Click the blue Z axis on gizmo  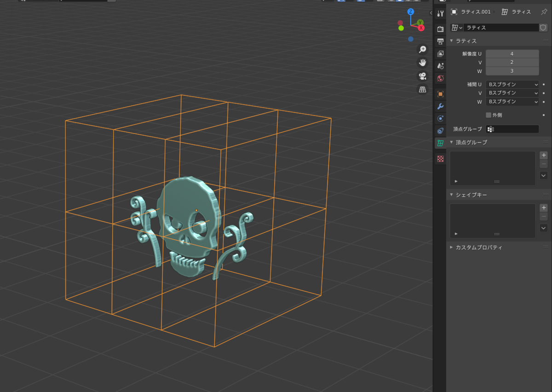[411, 12]
